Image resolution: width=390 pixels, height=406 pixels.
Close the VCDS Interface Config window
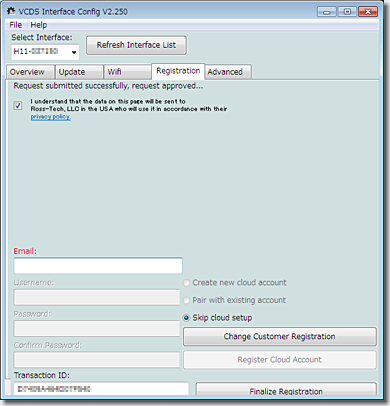(368, 12)
